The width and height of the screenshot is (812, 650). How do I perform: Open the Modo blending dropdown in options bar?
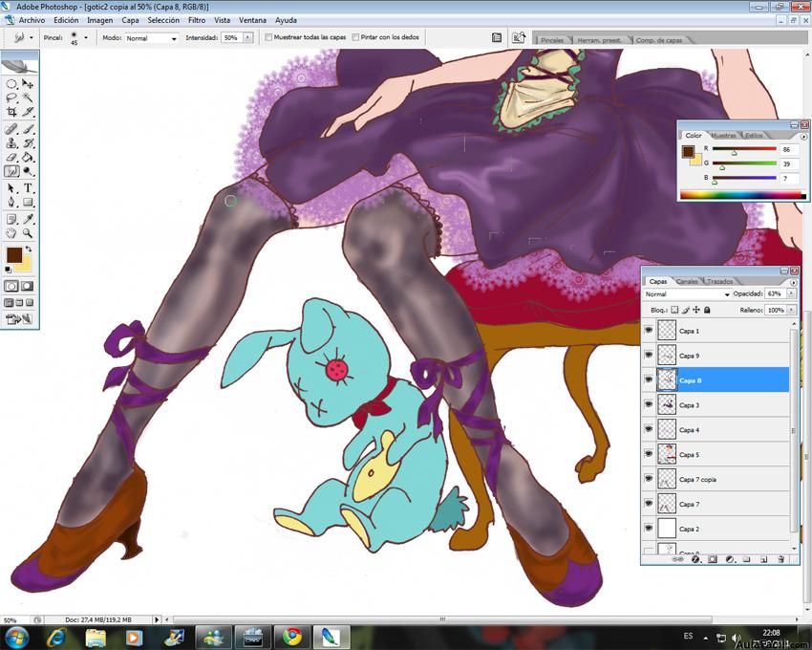[x=151, y=38]
